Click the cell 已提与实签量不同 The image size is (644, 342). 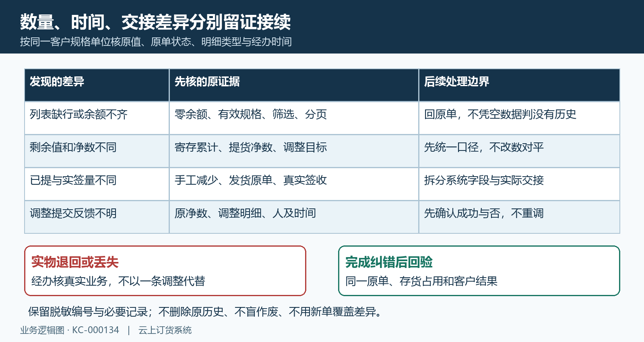97,184
